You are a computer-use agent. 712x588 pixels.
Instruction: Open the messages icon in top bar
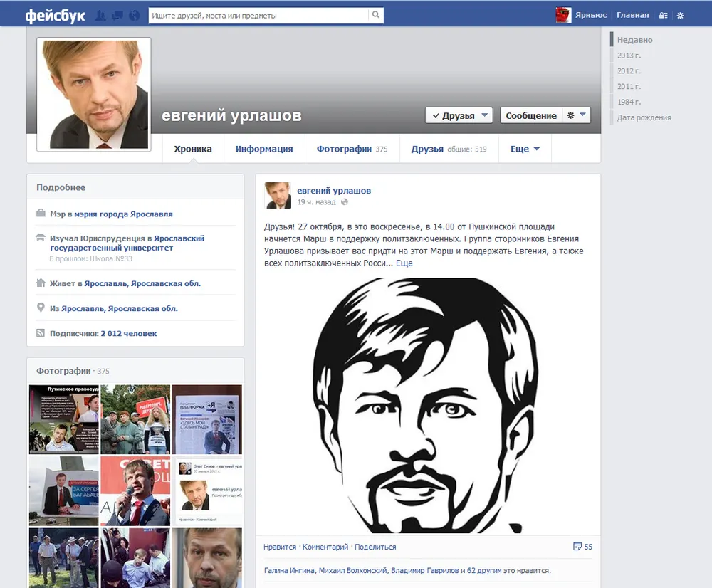tap(117, 16)
